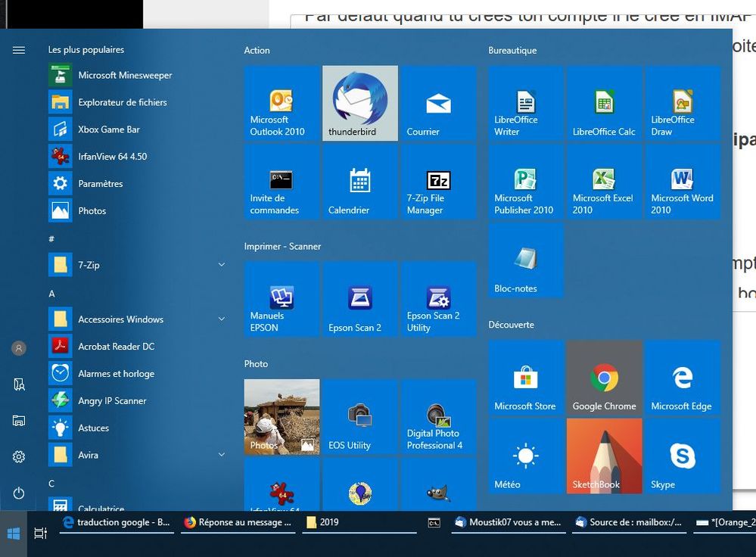Image resolution: width=756 pixels, height=557 pixels.
Task: Click the Power icon in sidebar
Action: click(19, 493)
